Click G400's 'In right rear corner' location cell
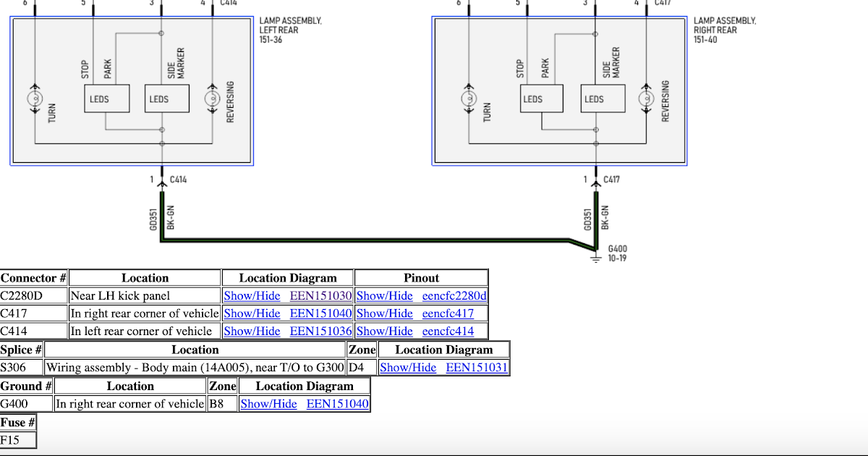The width and height of the screenshot is (868, 456). coord(130,403)
